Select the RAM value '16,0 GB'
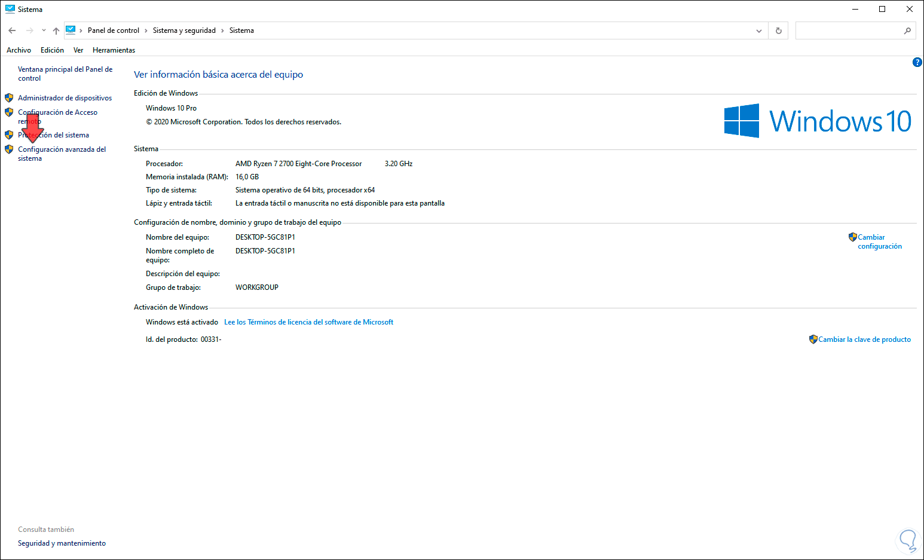The width and height of the screenshot is (924, 560). pos(247,177)
